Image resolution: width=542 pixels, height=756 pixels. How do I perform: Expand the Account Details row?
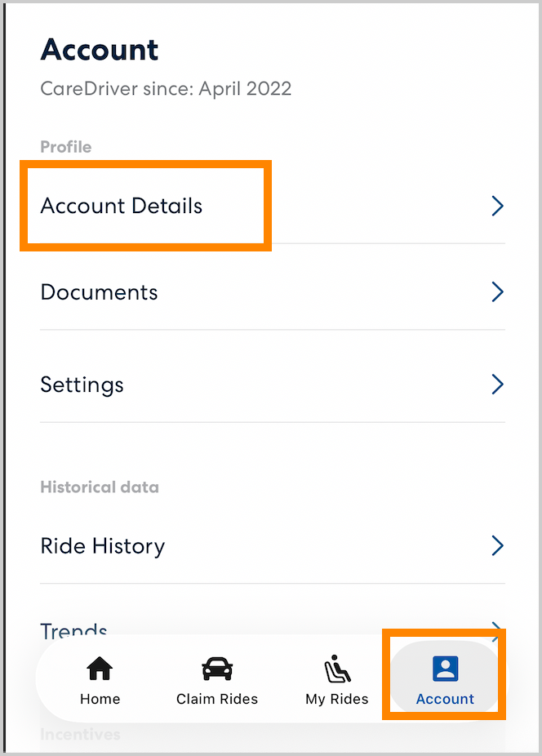click(x=121, y=206)
